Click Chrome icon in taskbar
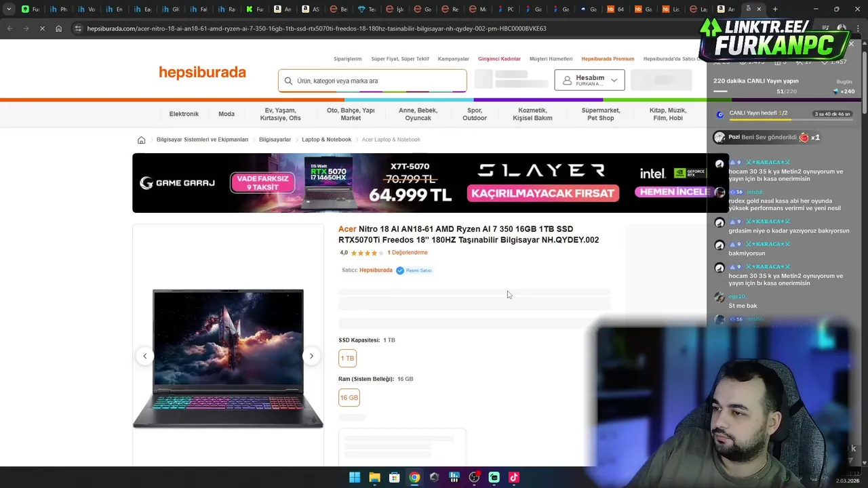868x488 pixels. (414, 477)
